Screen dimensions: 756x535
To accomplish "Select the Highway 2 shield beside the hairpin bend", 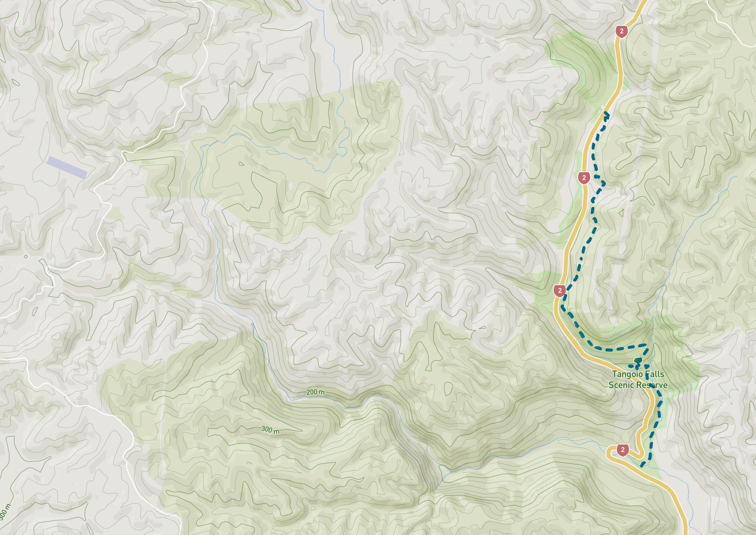I will pos(623,450).
